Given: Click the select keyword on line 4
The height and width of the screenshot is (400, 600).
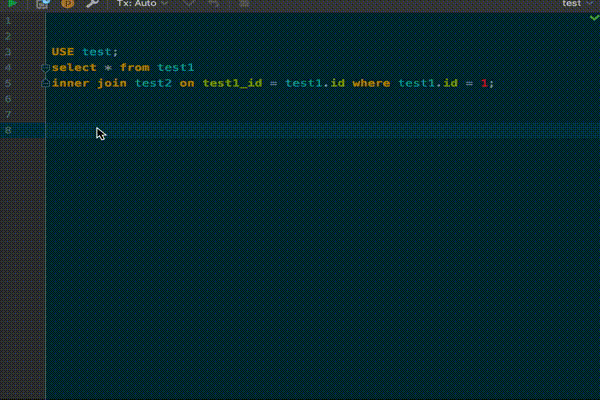Looking at the screenshot, I should tap(74, 67).
